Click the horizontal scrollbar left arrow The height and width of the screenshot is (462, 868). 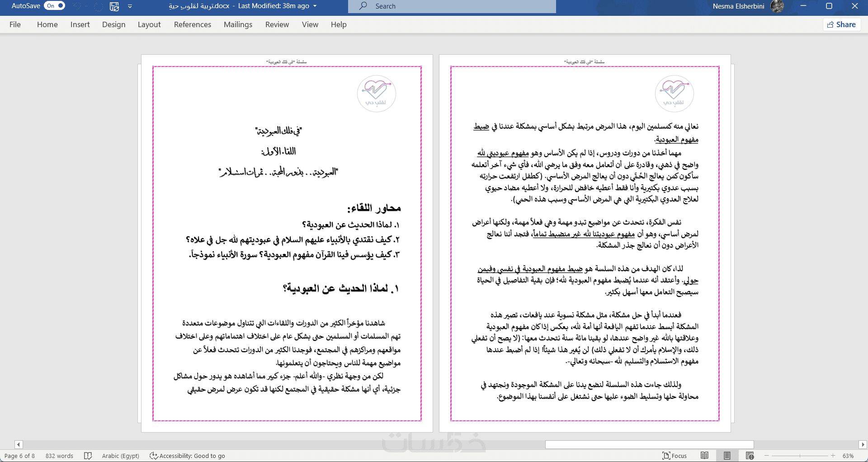coord(19,445)
